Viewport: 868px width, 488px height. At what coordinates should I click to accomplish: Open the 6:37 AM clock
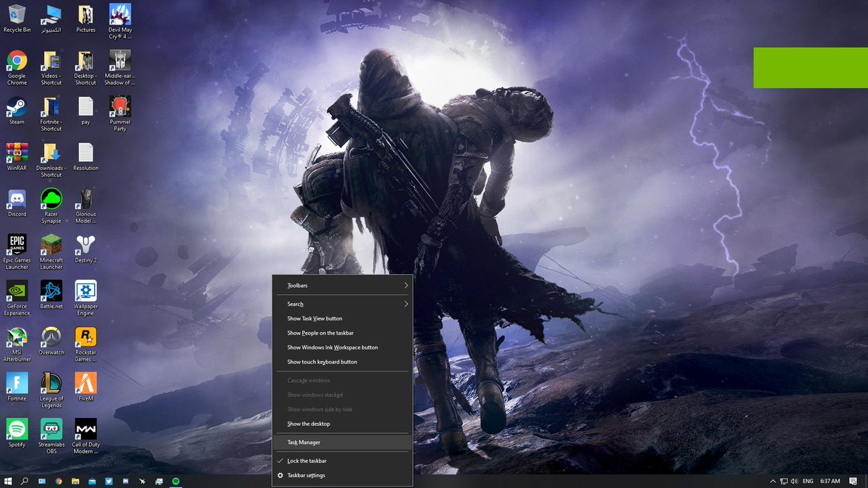coord(830,481)
